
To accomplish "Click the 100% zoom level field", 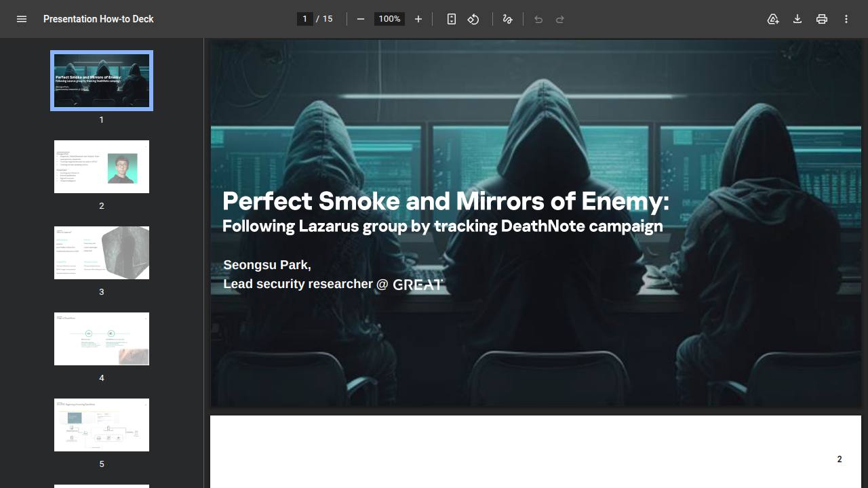I will 389,19.
